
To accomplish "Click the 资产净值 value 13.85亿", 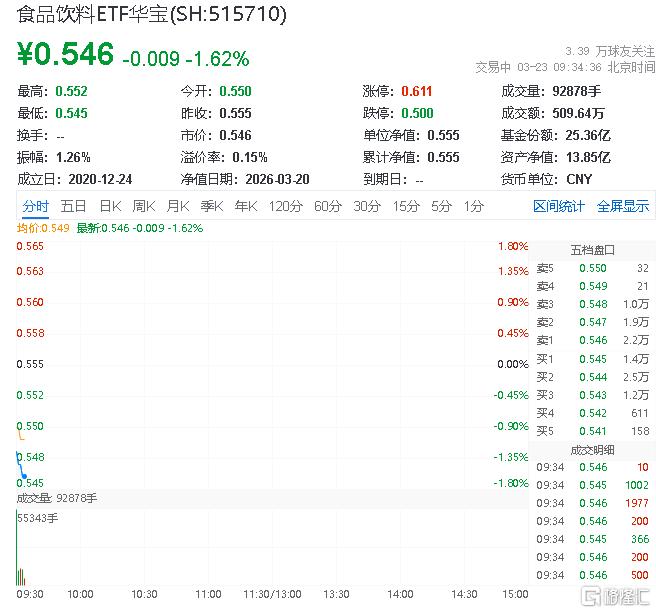I will 588,158.
